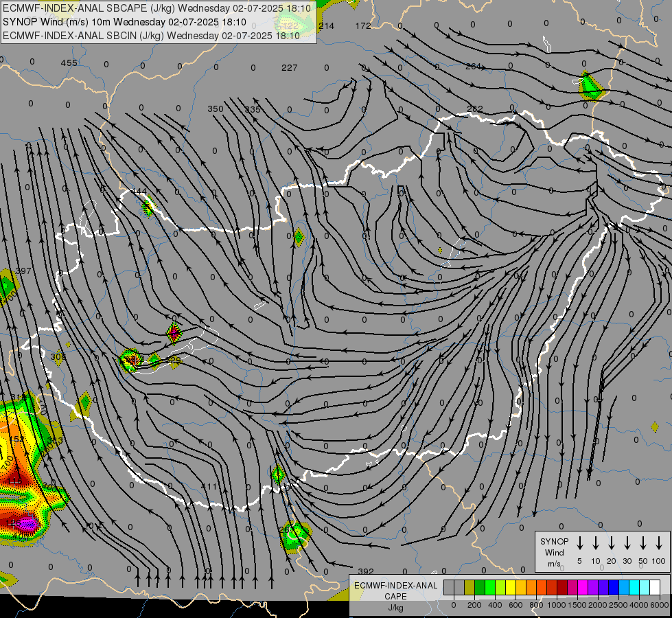
Task: Click the 6000 tick label on CAPE scale
Action: (659, 605)
